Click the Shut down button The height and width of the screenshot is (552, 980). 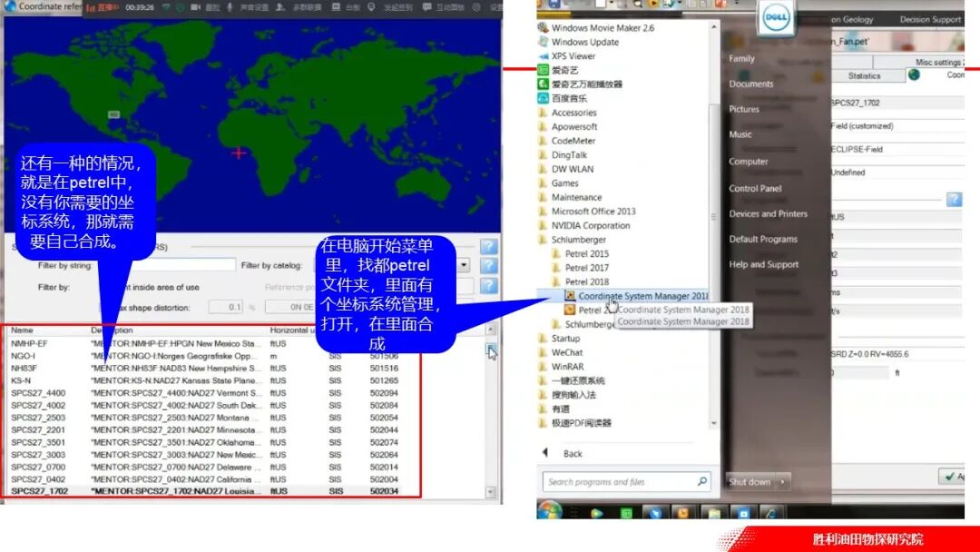[750, 481]
